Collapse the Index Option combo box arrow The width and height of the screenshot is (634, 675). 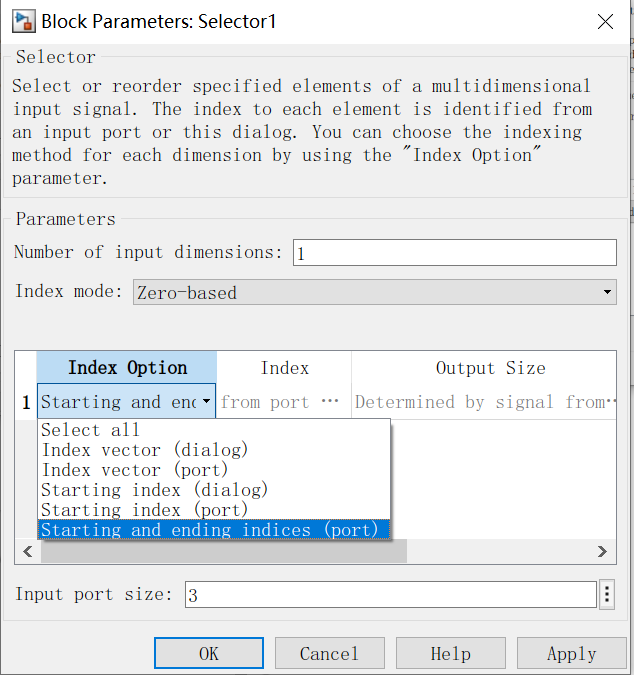click(x=207, y=401)
